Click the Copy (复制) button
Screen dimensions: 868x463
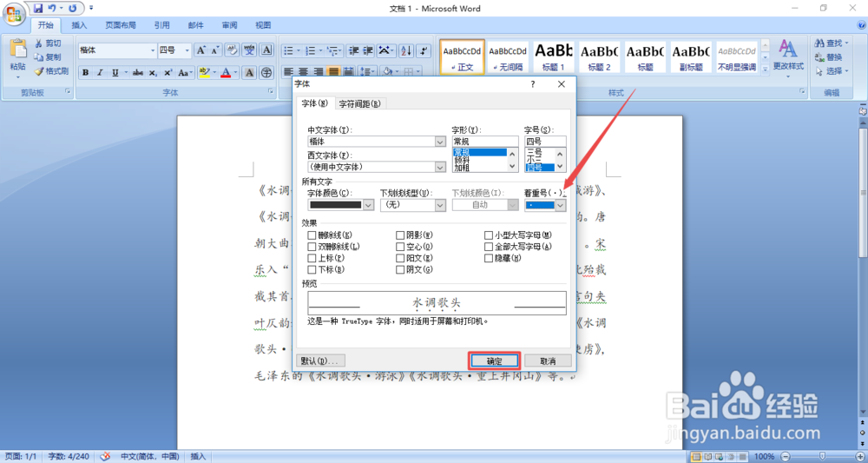click(48, 57)
